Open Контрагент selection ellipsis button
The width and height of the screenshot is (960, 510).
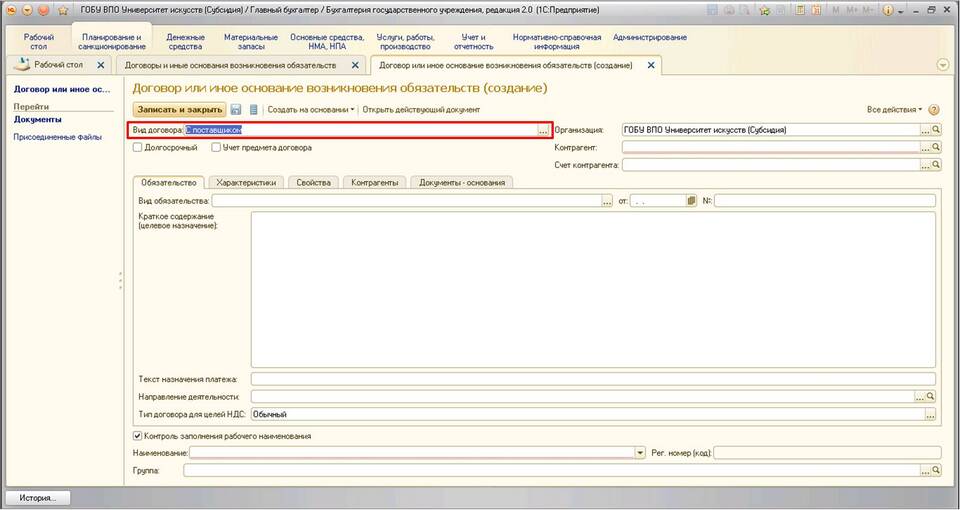tap(926, 147)
